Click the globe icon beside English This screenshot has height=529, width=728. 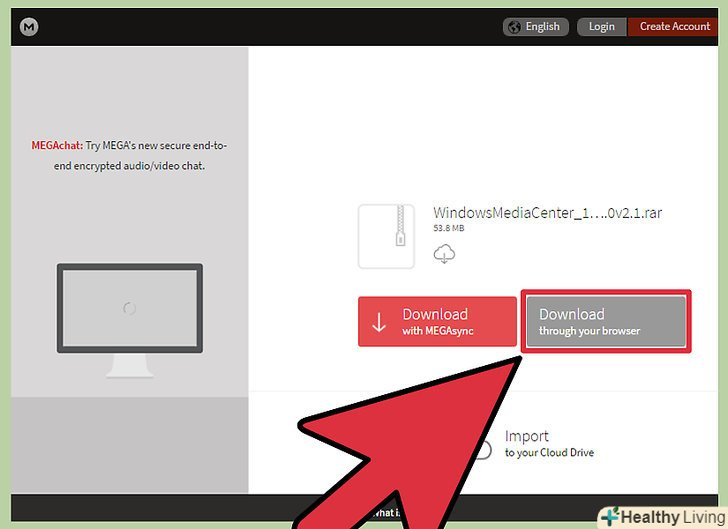514,27
